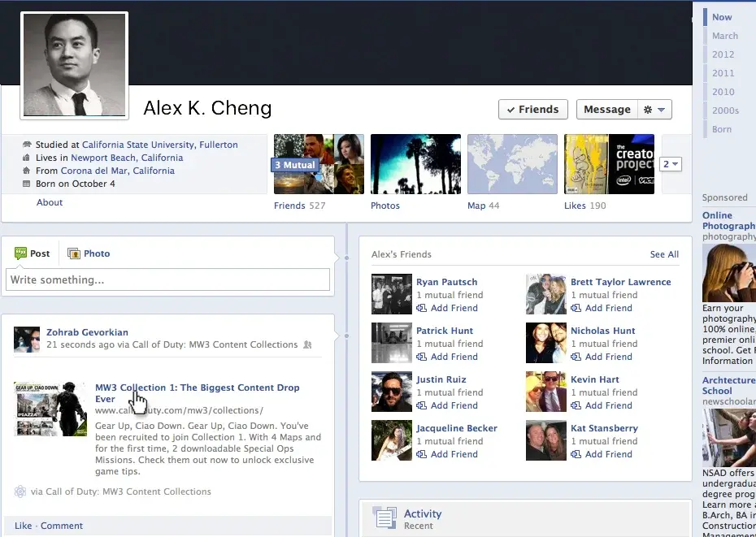Click the building icon beside Lives in
The width and height of the screenshot is (756, 537).
pyautogui.click(x=27, y=158)
